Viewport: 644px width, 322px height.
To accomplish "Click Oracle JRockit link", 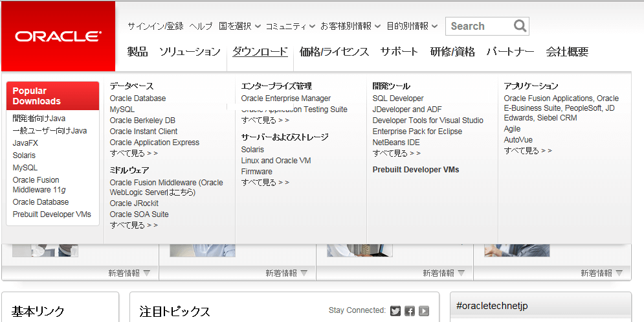I will (134, 203).
